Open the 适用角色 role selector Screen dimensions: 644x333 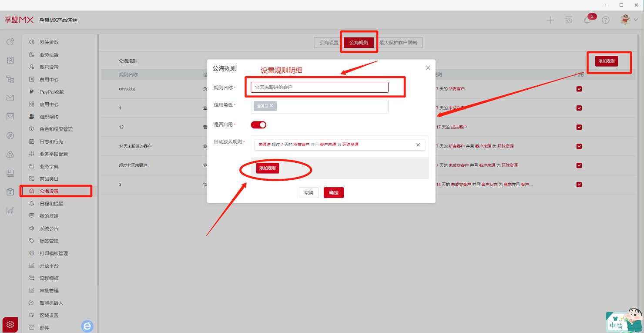pos(331,106)
